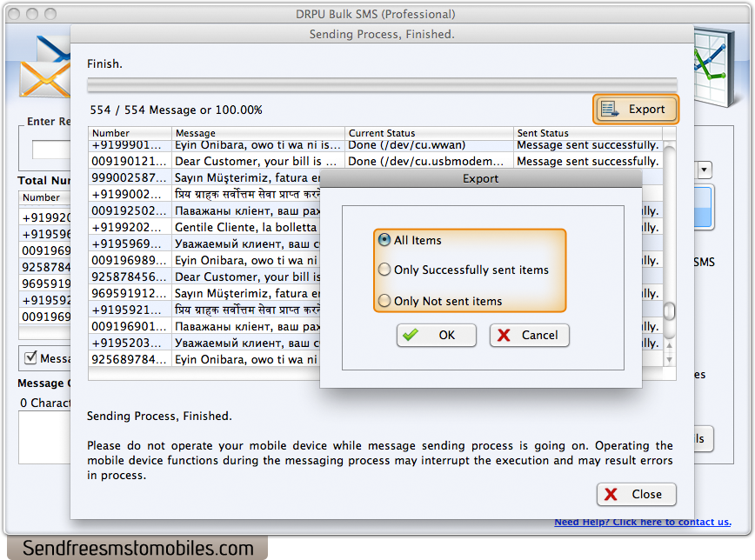
Task: Click the results table scrollbar thumb
Action: pos(669,311)
